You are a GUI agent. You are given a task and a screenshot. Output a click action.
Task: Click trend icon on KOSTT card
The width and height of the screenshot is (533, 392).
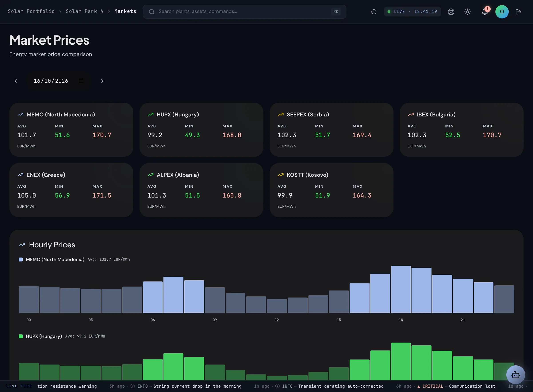click(x=280, y=175)
